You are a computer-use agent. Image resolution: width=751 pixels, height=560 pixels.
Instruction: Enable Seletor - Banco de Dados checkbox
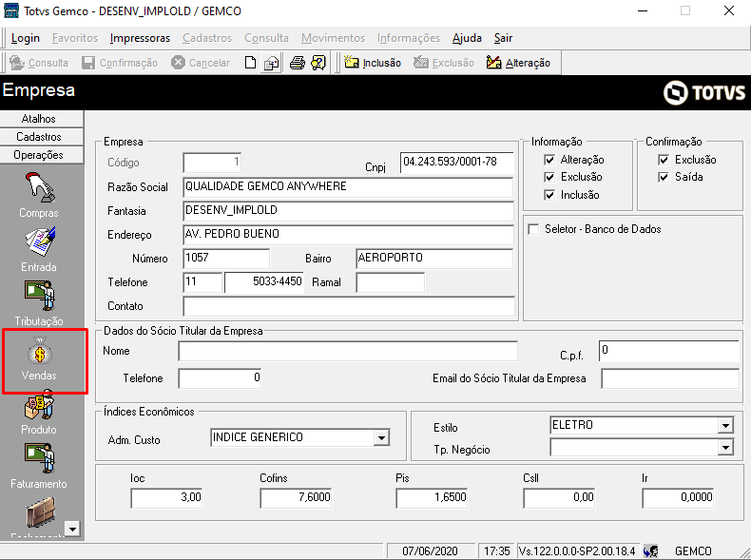[x=533, y=229]
